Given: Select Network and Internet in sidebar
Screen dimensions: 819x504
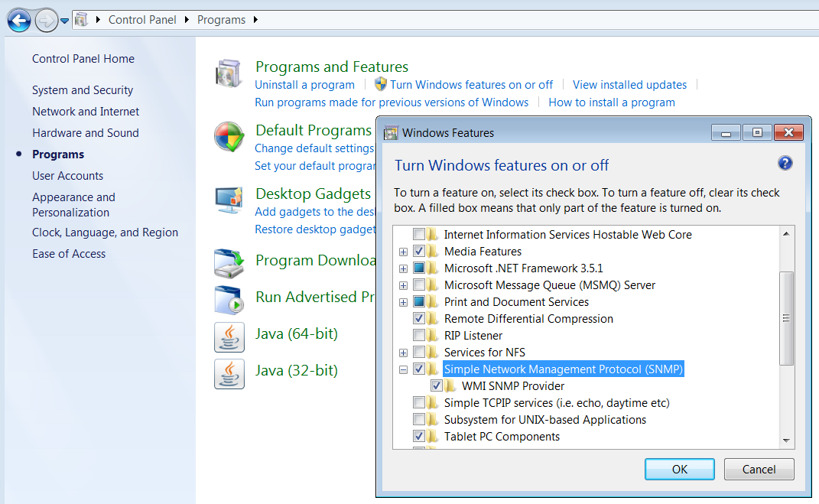Looking at the screenshot, I should point(86,112).
